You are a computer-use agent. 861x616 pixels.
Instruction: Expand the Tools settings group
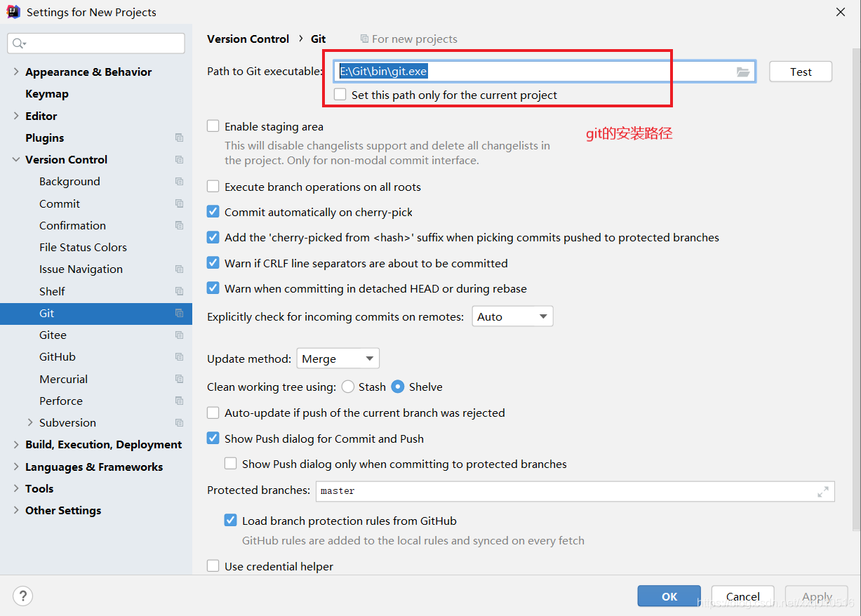(16, 488)
